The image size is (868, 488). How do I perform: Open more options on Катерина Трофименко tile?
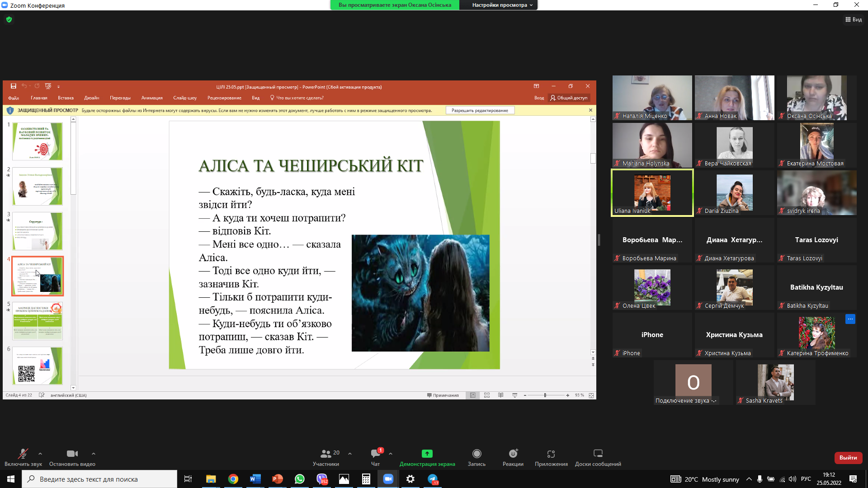850,319
